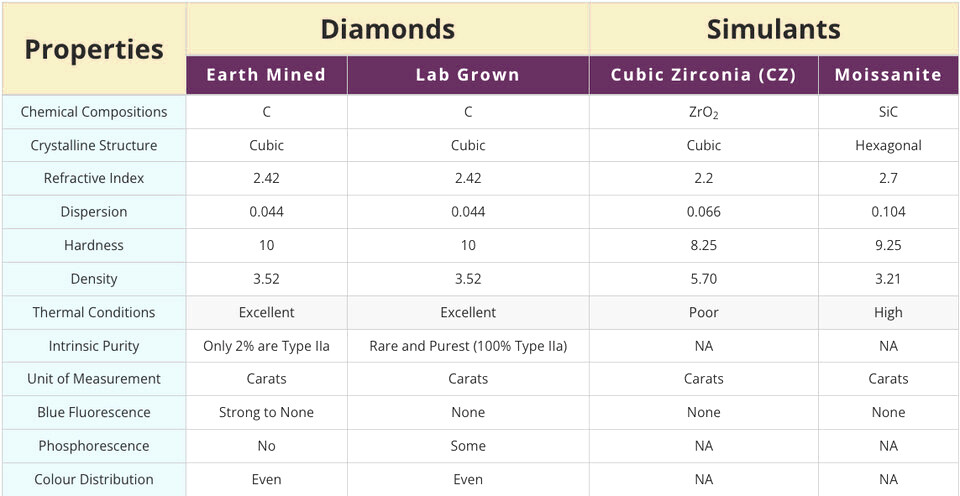Click the Cubic Zirconia (CZ) column header

coord(704,75)
